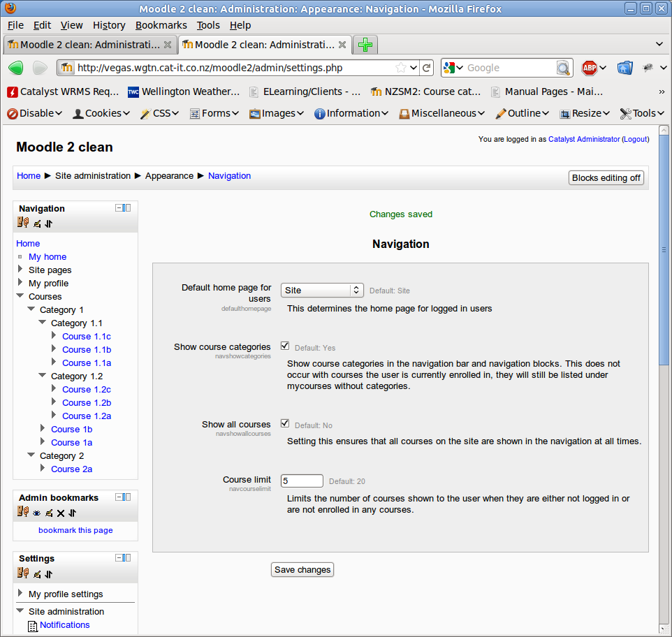Open assign roles icon in Navigation block
The width and height of the screenshot is (672, 637).
coord(23,223)
